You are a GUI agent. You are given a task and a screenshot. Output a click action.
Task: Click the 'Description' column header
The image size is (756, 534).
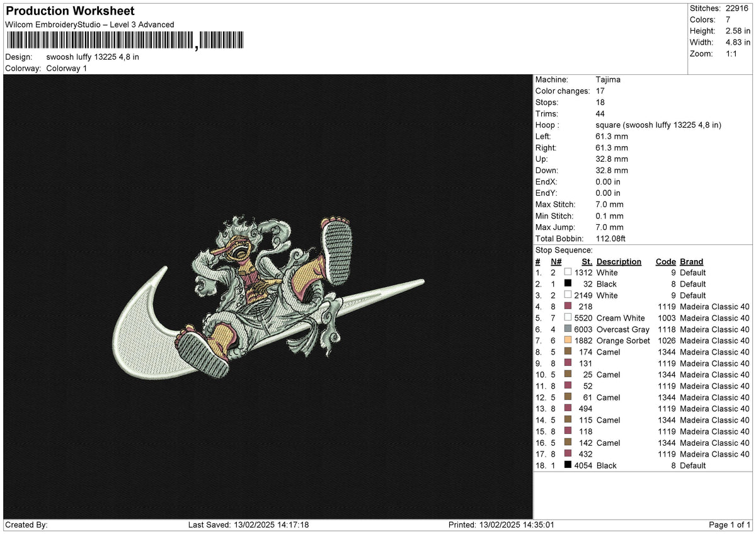point(619,262)
